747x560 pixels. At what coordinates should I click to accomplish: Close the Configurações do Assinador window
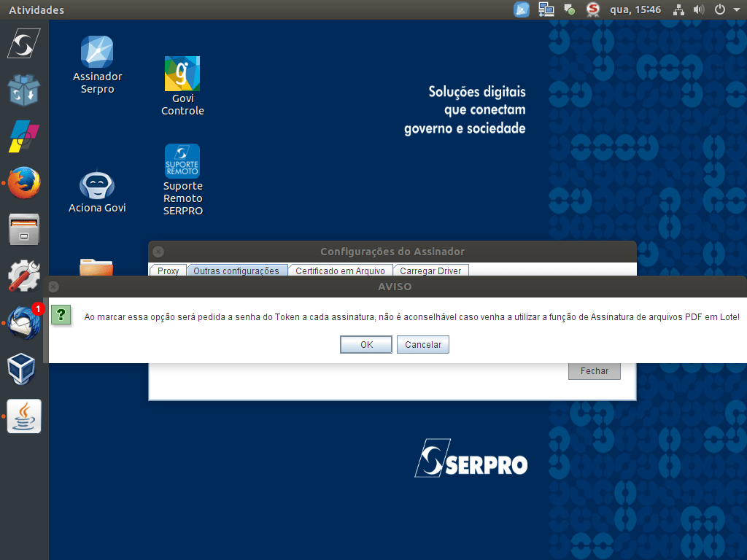(x=158, y=252)
